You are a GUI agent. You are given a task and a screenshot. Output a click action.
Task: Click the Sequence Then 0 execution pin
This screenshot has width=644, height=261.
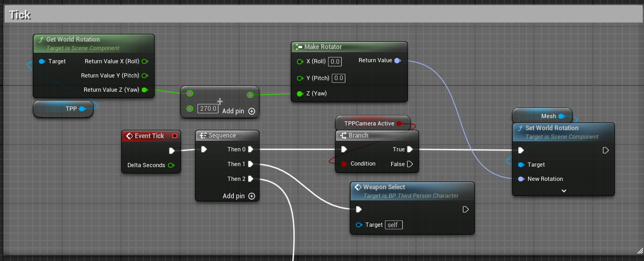point(251,149)
